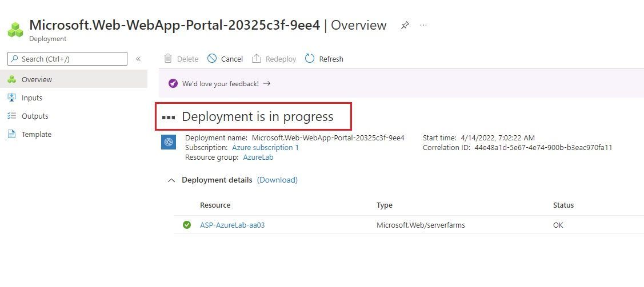This screenshot has width=644, height=287.
Task: Click the Redeploy upload icon
Action: 256,59
